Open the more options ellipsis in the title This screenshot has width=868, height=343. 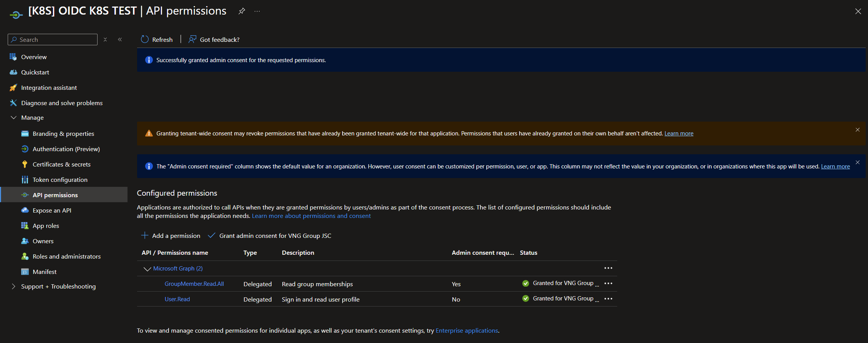point(257,11)
